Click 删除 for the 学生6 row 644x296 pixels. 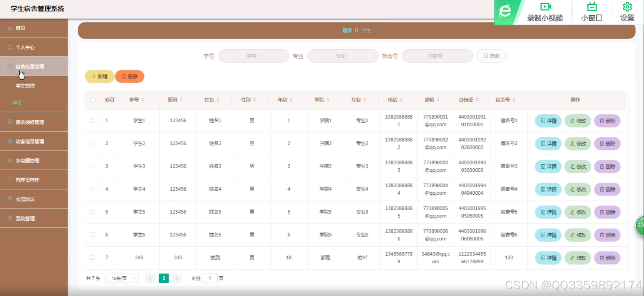tap(607, 235)
